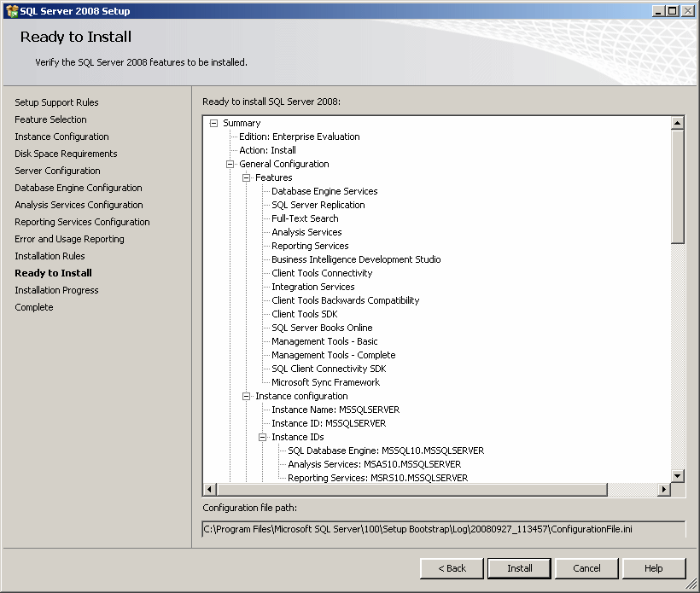Select the General Configuration tree item

284,164
